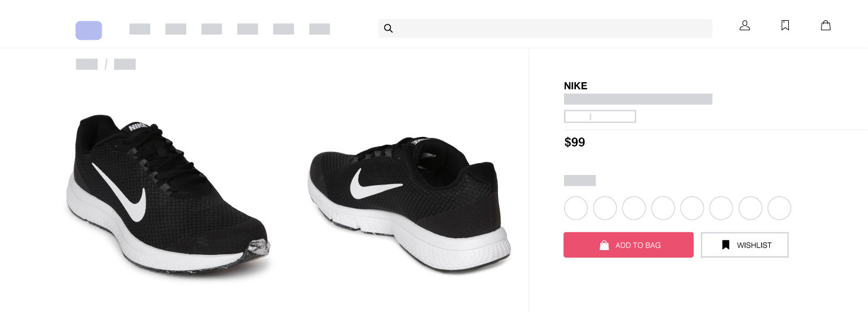Click the WISHLIST button

tap(745, 245)
